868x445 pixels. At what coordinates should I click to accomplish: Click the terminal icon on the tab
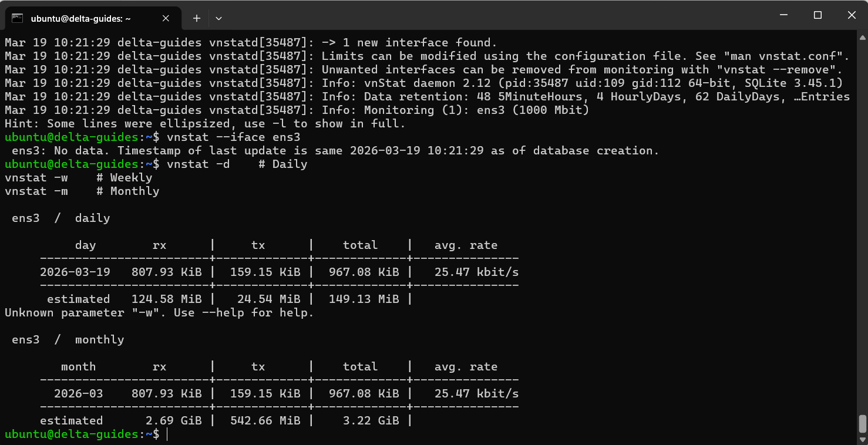coord(18,18)
